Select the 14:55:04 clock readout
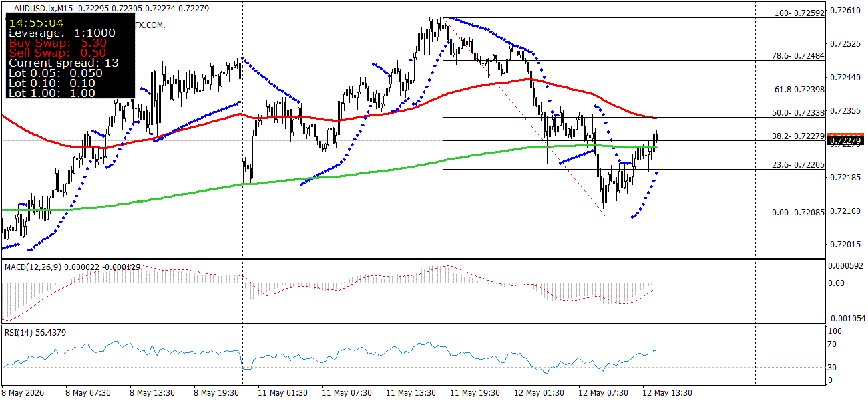Image resolution: width=868 pixels, height=401 pixels. pyautogui.click(x=36, y=22)
